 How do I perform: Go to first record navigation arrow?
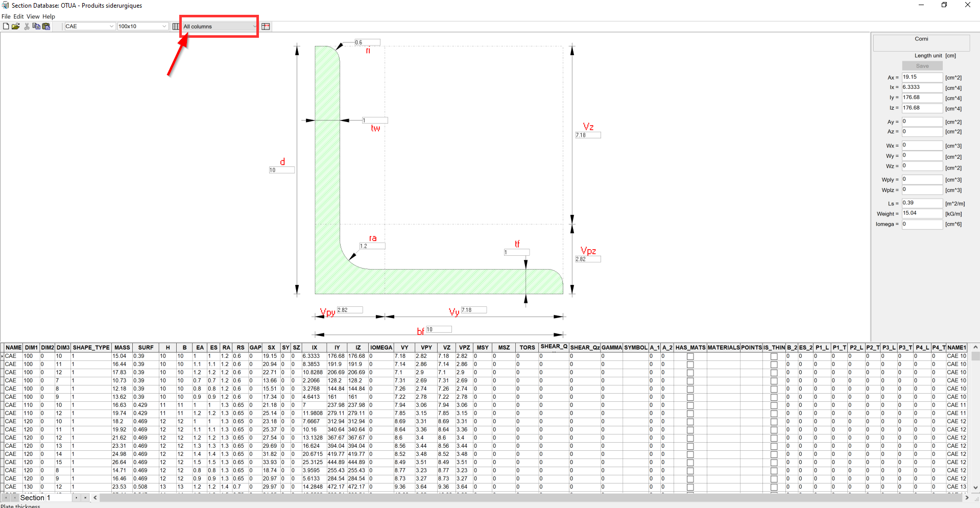(6, 497)
